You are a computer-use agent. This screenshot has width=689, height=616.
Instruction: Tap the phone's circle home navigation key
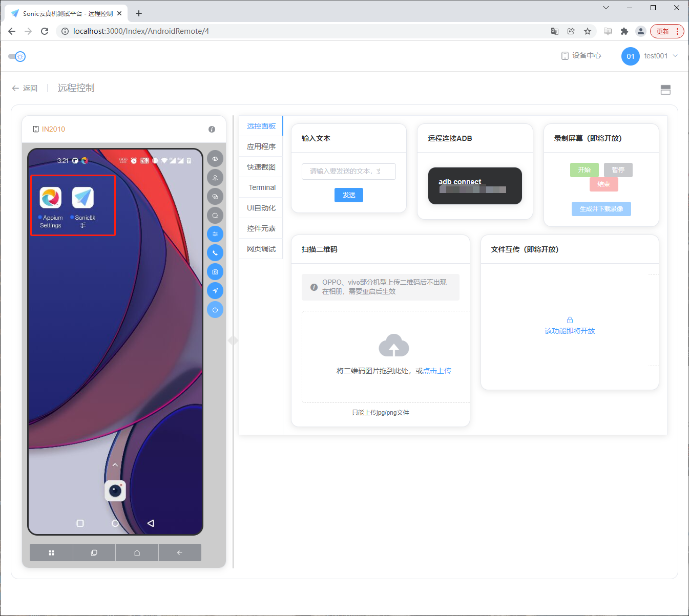tap(115, 523)
